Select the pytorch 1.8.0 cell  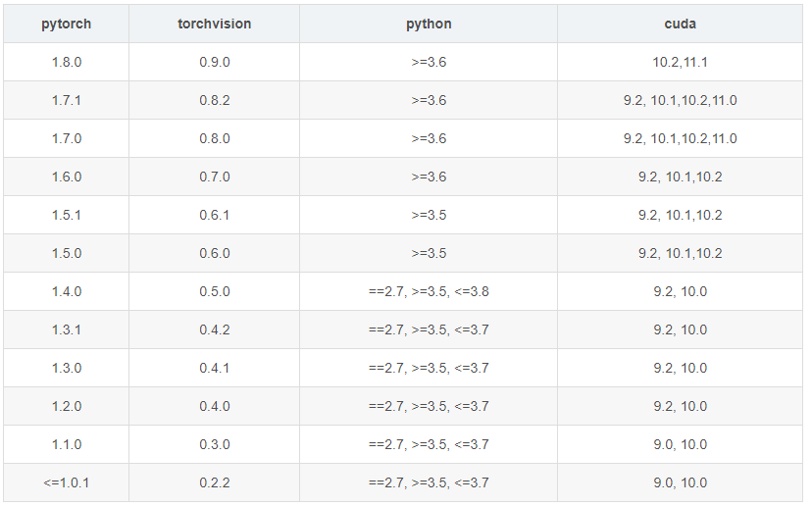(x=66, y=62)
